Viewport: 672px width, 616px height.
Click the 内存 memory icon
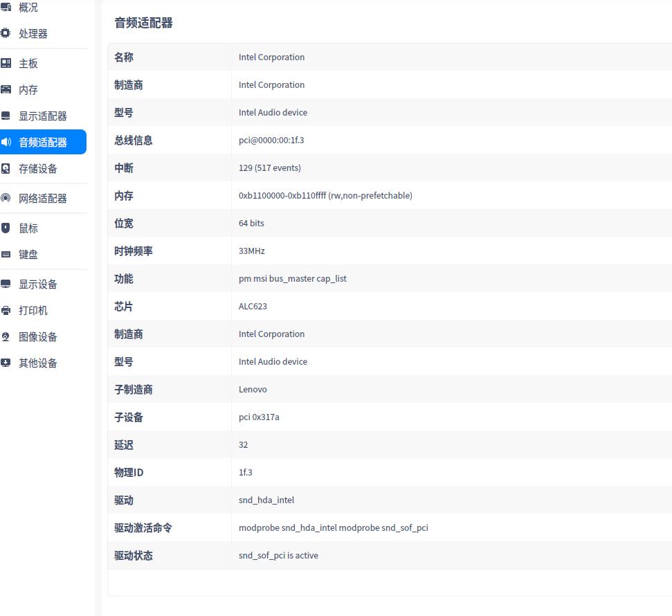coord(6,89)
